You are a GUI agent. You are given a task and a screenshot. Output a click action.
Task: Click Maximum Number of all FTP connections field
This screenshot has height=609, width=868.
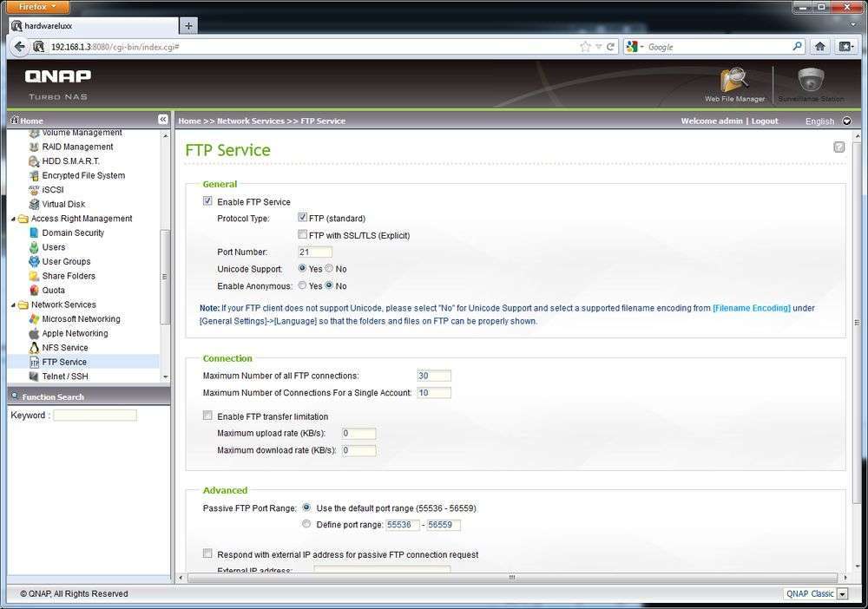point(434,377)
